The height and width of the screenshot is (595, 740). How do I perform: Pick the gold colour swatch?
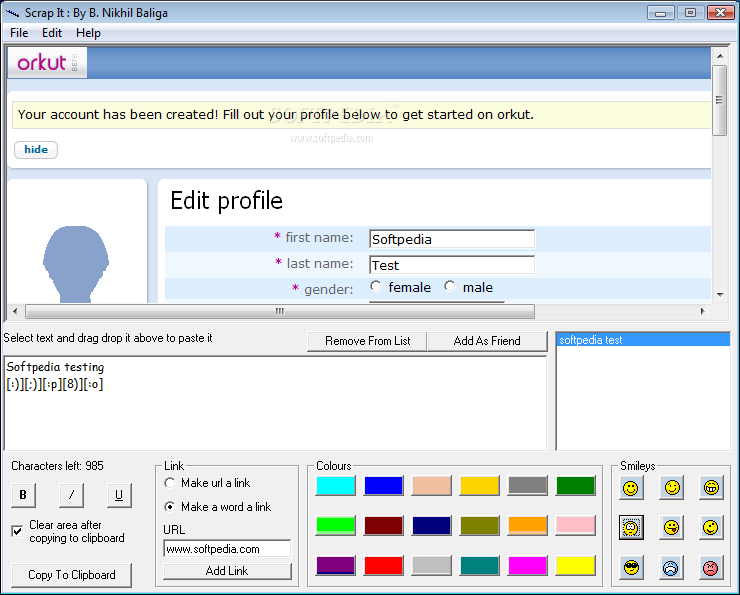click(479, 486)
